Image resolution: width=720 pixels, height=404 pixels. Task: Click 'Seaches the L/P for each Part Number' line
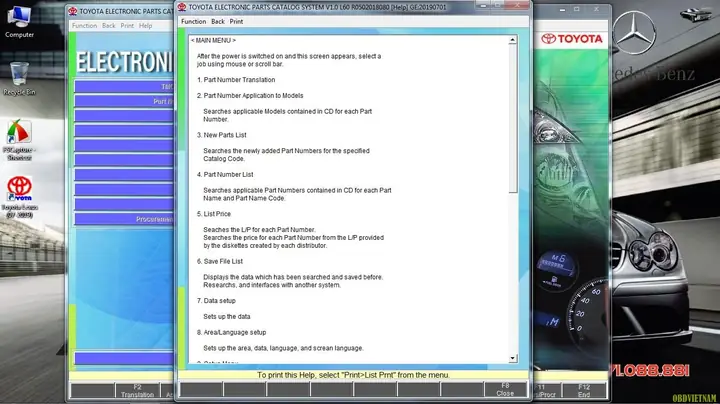click(259, 230)
